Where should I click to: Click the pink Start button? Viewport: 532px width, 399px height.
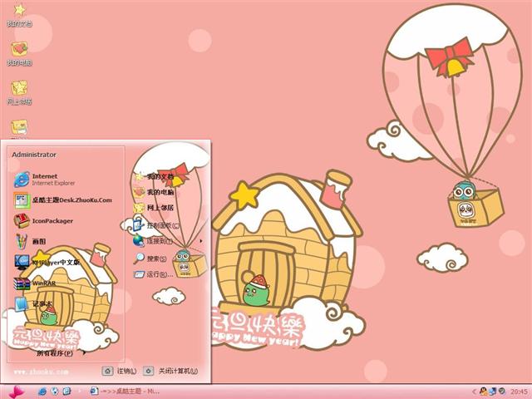pyautogui.click(x=16, y=392)
